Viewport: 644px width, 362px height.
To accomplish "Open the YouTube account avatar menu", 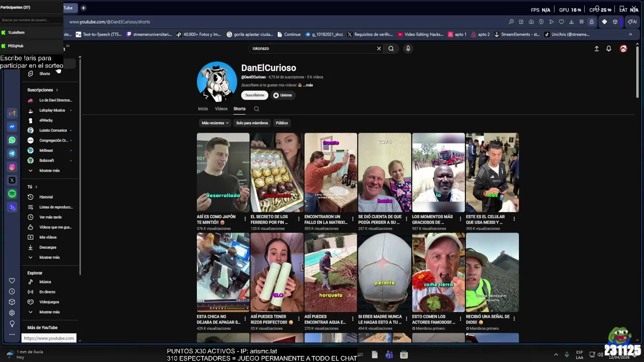I will [x=623, y=49].
